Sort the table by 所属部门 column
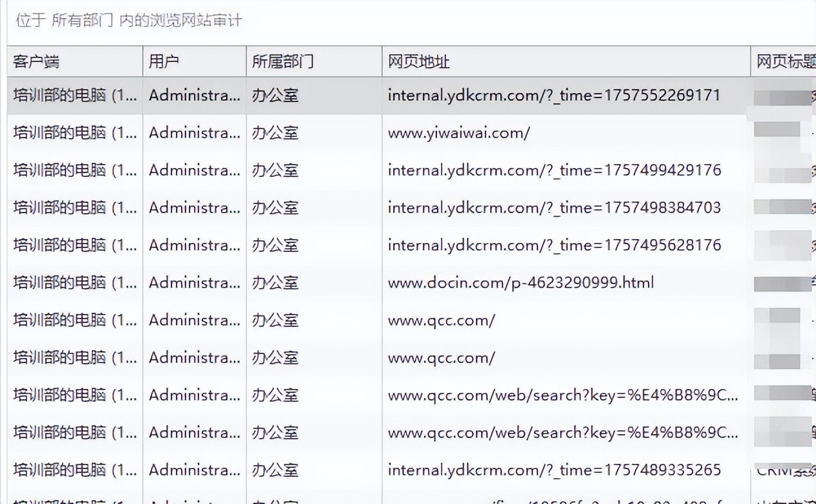 [312, 61]
